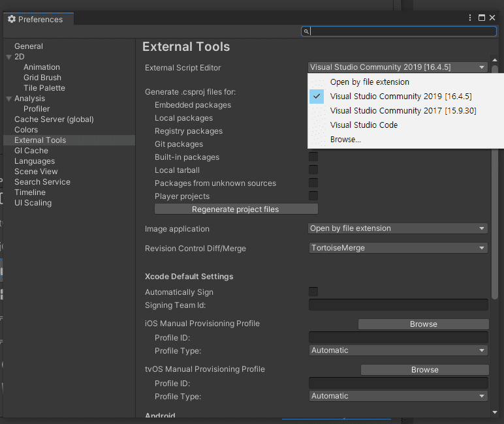Screen dimensions: 504x424
Task: Toggle Built-in packages checkbox
Action: click(x=313, y=157)
